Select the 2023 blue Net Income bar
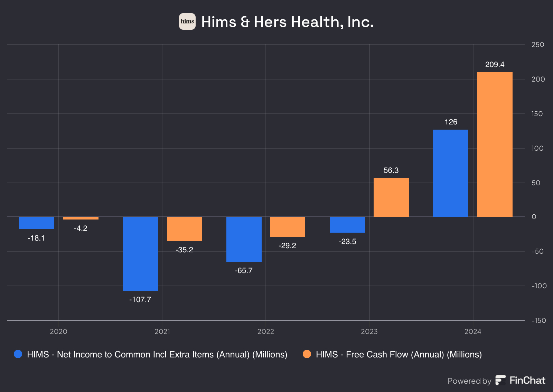553x392 pixels. (x=348, y=225)
